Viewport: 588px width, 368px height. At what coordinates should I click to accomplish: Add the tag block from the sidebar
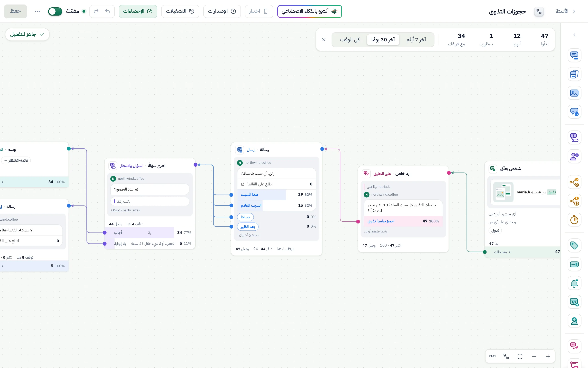tap(574, 246)
